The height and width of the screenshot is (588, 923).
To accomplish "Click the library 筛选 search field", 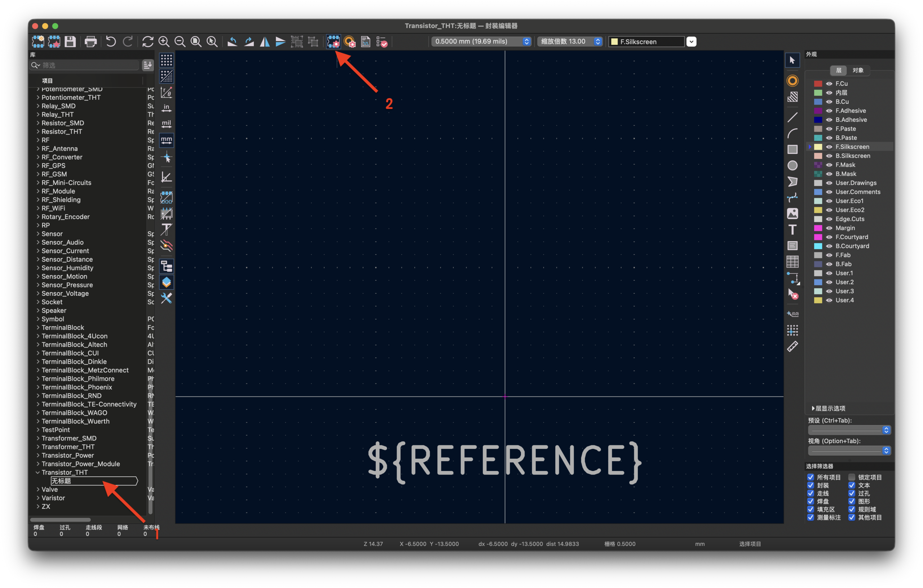I will pyautogui.click(x=88, y=65).
